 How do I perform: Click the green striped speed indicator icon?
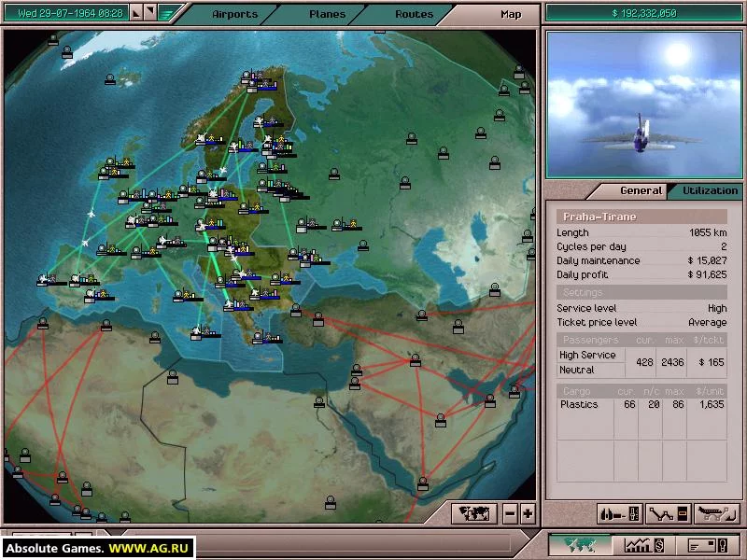tap(167, 13)
